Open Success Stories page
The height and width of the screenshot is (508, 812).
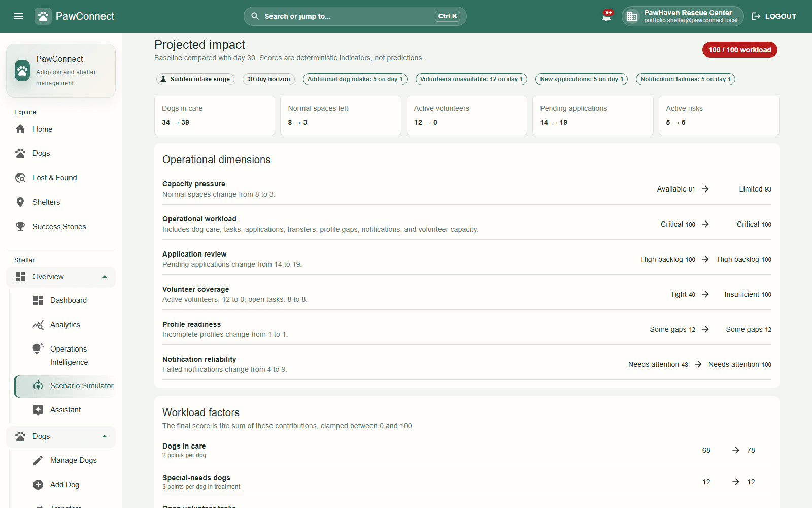click(61, 227)
